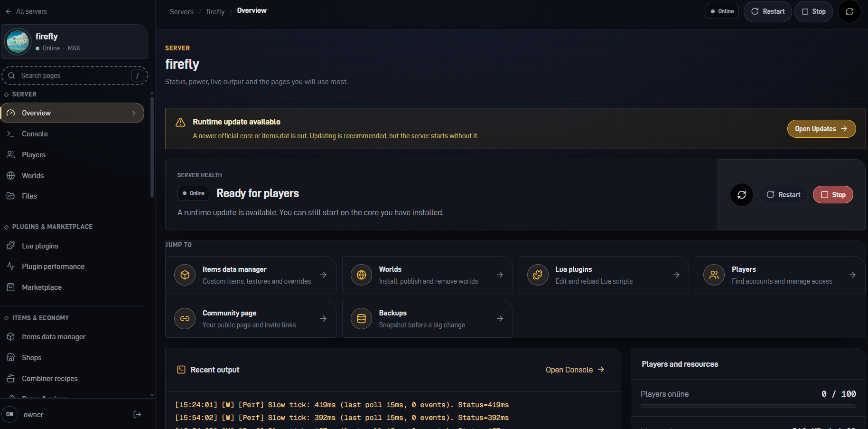Click the globe icon on Worlds card
Viewport: 868px width, 429px height.
pyautogui.click(x=362, y=275)
